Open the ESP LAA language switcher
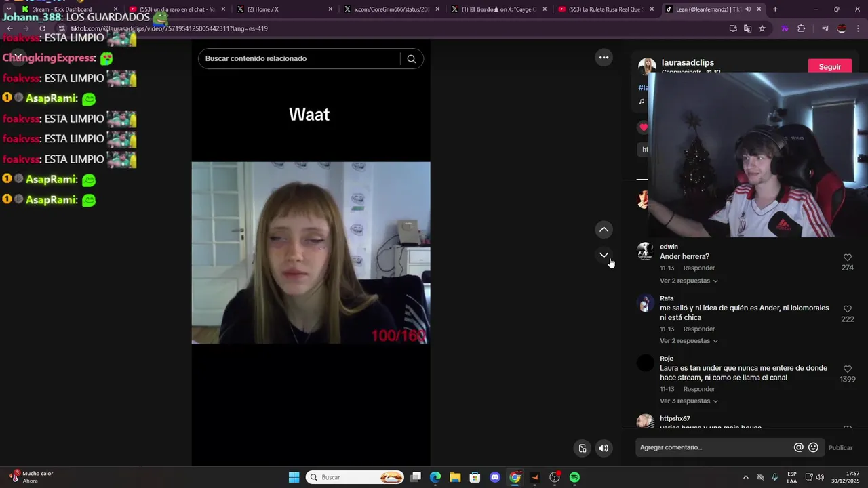 pyautogui.click(x=792, y=477)
